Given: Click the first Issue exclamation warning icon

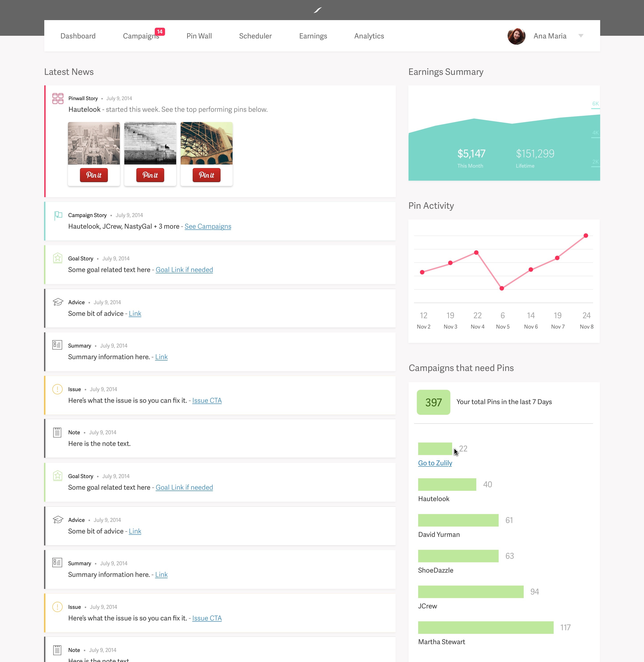Looking at the screenshot, I should point(57,389).
